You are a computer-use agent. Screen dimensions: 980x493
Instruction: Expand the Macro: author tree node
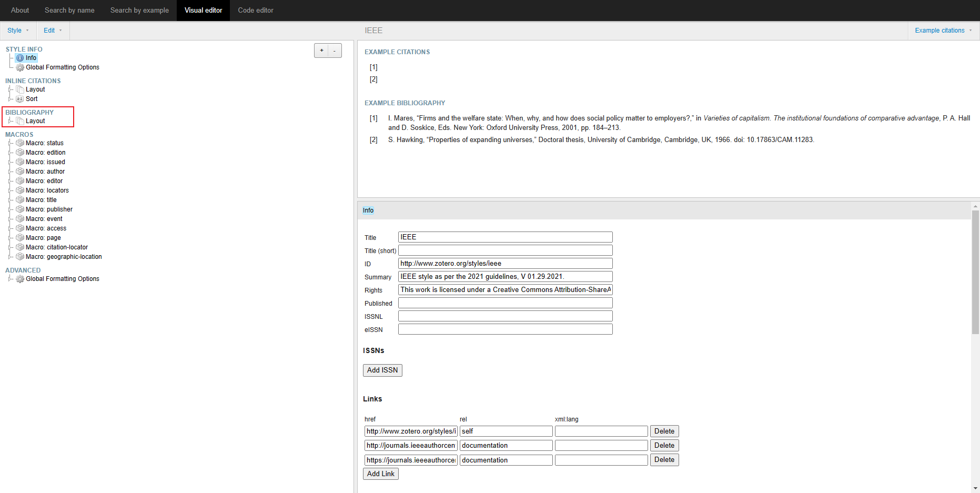point(11,172)
